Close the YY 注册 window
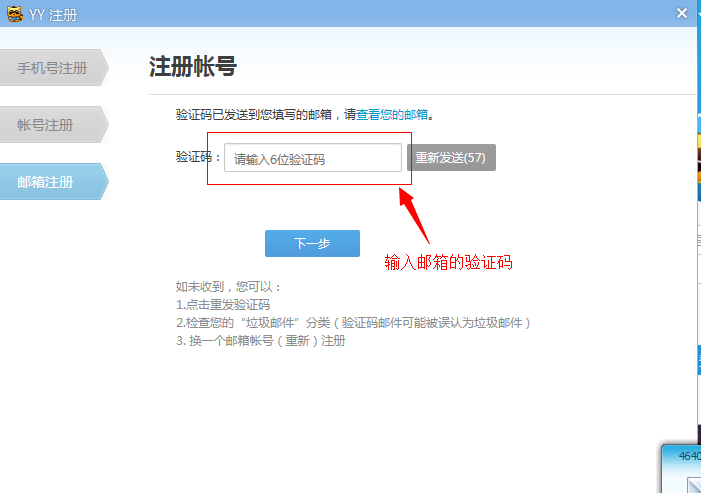 (x=682, y=13)
